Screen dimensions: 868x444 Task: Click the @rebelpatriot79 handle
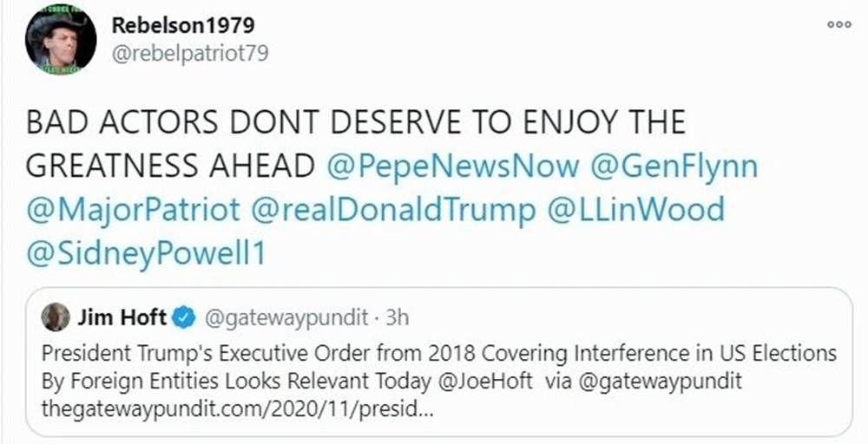coord(189,53)
